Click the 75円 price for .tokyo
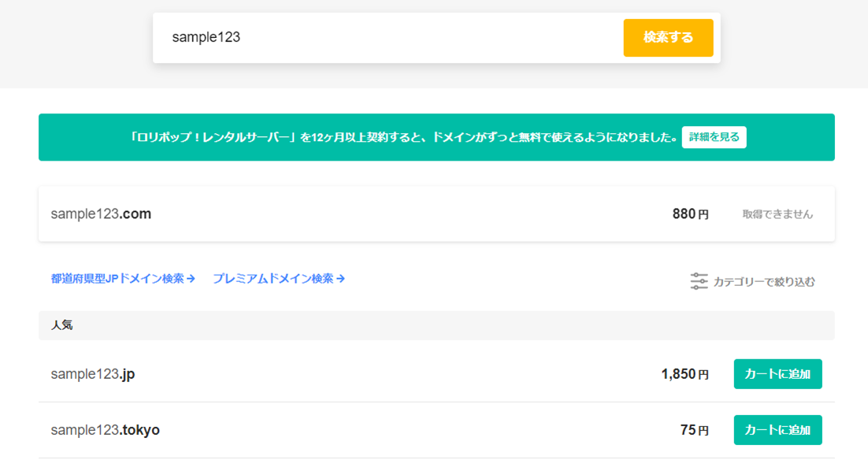 pos(694,430)
